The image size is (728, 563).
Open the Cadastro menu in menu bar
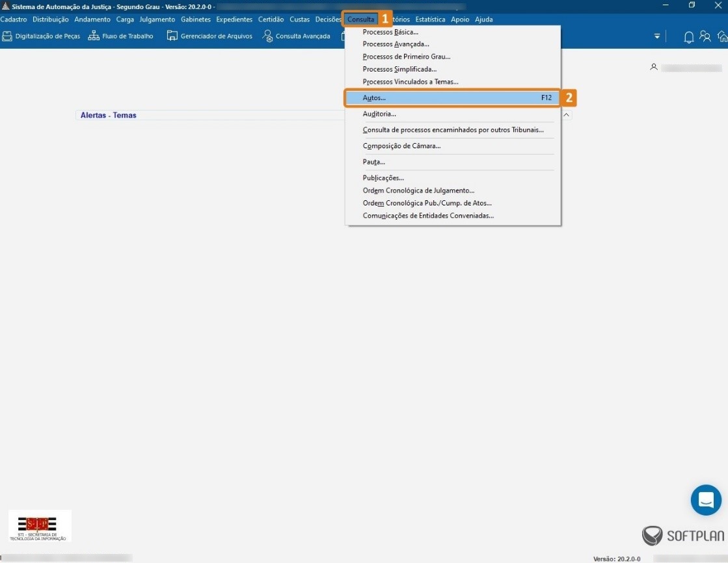click(14, 20)
